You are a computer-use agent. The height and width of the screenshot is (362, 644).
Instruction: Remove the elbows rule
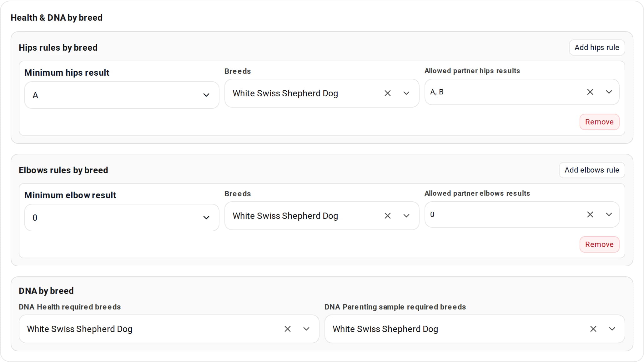599,244
